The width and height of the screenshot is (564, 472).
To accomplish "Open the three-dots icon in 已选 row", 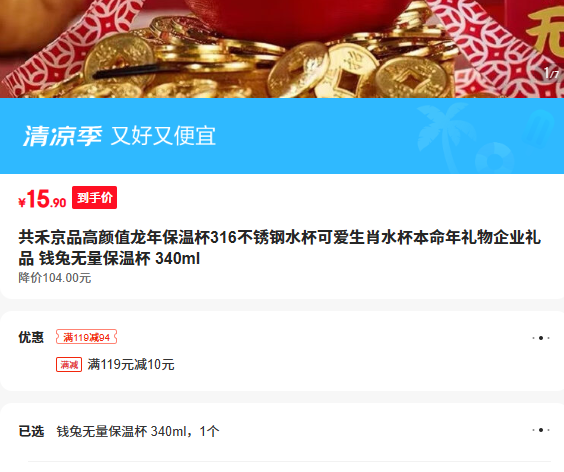I will tap(541, 430).
